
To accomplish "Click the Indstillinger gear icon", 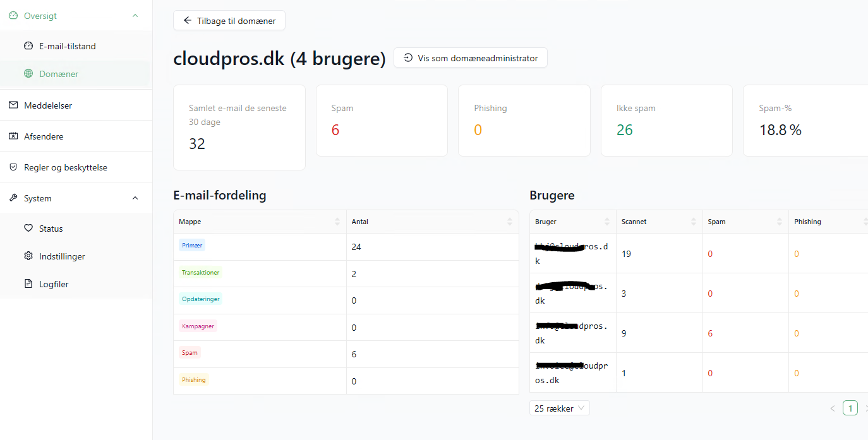I will [x=28, y=256].
